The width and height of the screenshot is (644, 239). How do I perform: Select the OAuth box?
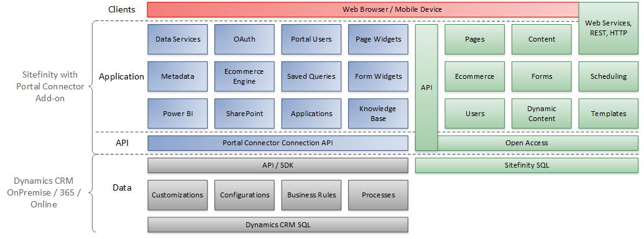coord(244,39)
